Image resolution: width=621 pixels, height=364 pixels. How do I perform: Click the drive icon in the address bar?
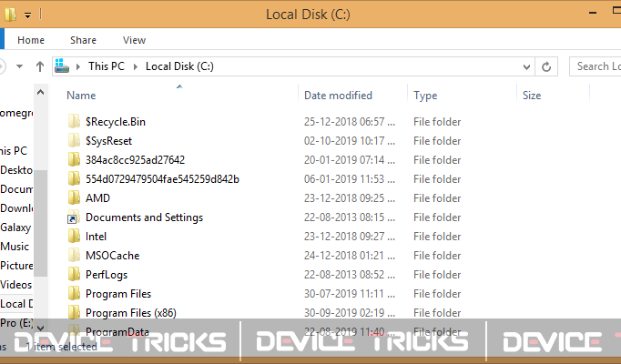click(62, 66)
